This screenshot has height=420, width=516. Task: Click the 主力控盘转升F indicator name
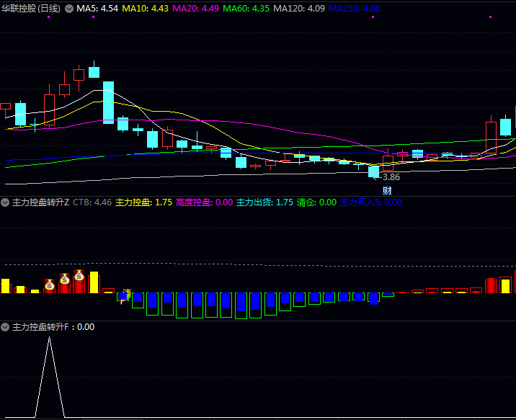(41, 327)
